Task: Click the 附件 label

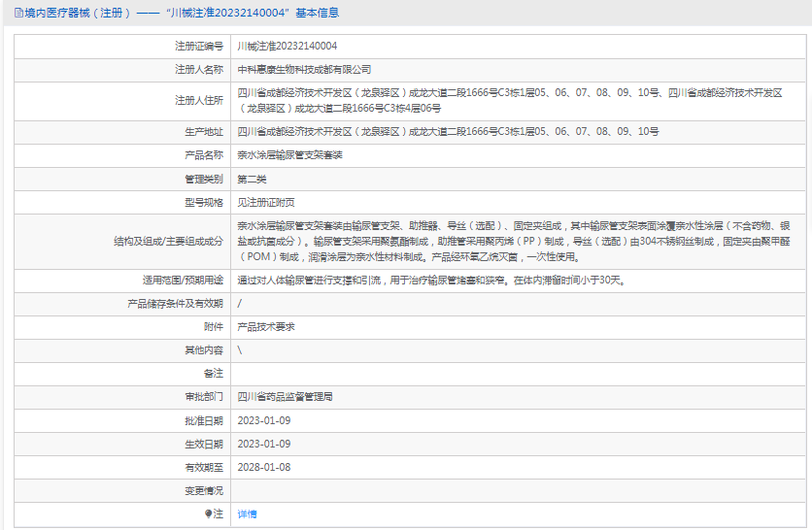Action: click(x=214, y=327)
